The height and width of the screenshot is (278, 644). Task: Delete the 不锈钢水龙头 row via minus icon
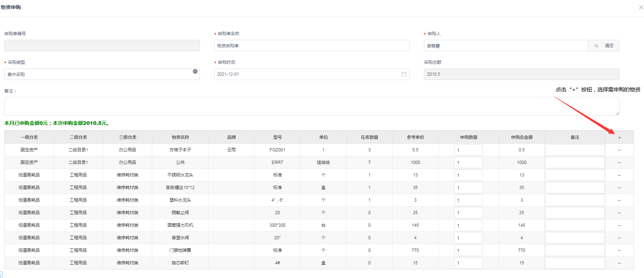coord(619,175)
